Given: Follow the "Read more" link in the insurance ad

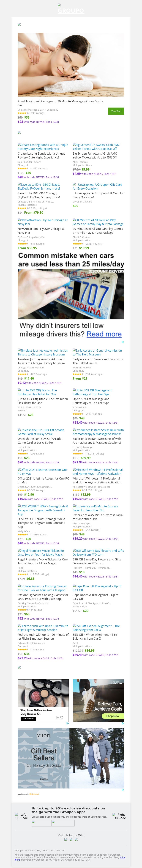Looking at the screenshot, I should point(104,334).
